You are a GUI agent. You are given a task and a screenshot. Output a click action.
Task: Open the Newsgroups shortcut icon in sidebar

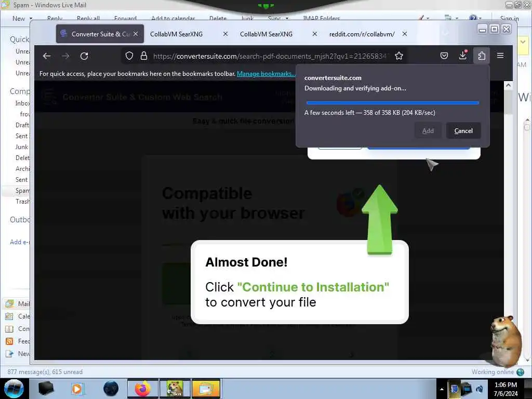pos(9,354)
